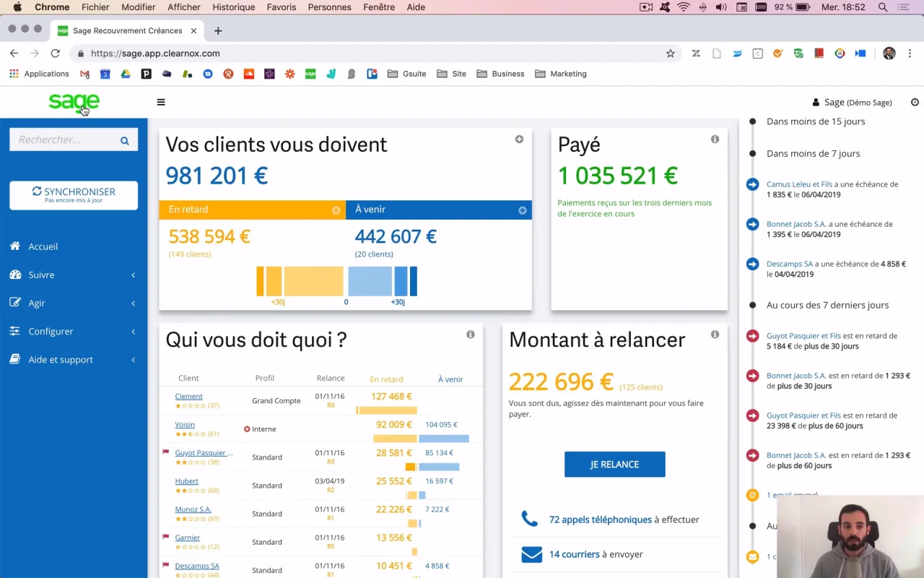Open client Garnier link
The width and height of the screenshot is (924, 578).
pos(187,537)
